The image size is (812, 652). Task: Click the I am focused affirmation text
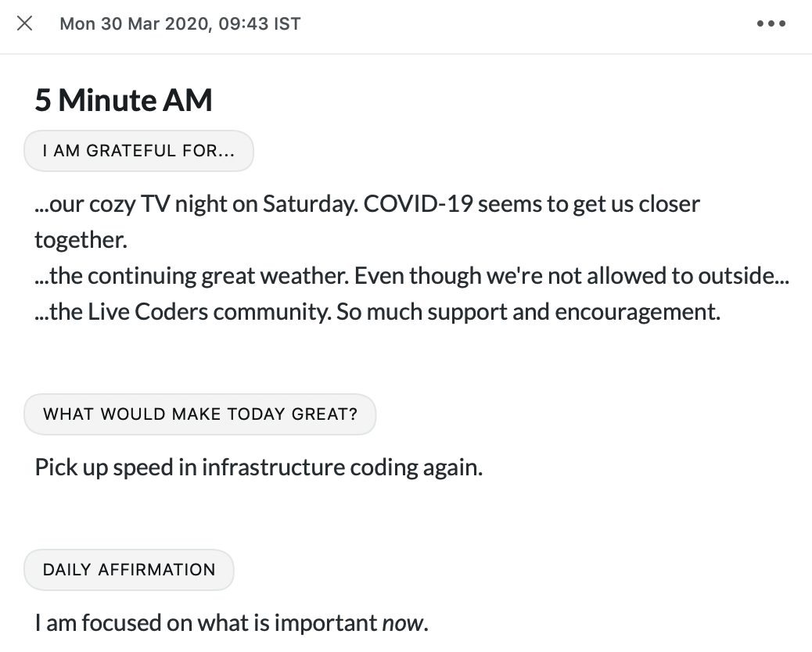click(232, 623)
